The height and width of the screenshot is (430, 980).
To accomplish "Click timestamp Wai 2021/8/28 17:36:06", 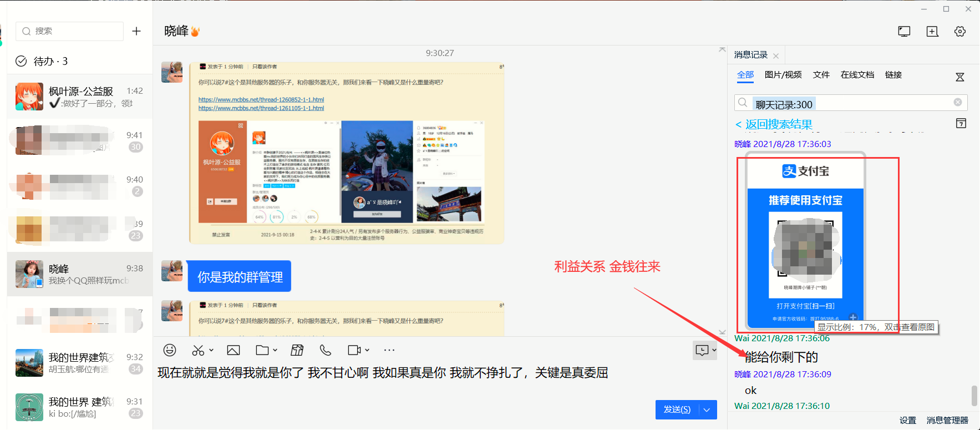I will pyautogui.click(x=782, y=338).
